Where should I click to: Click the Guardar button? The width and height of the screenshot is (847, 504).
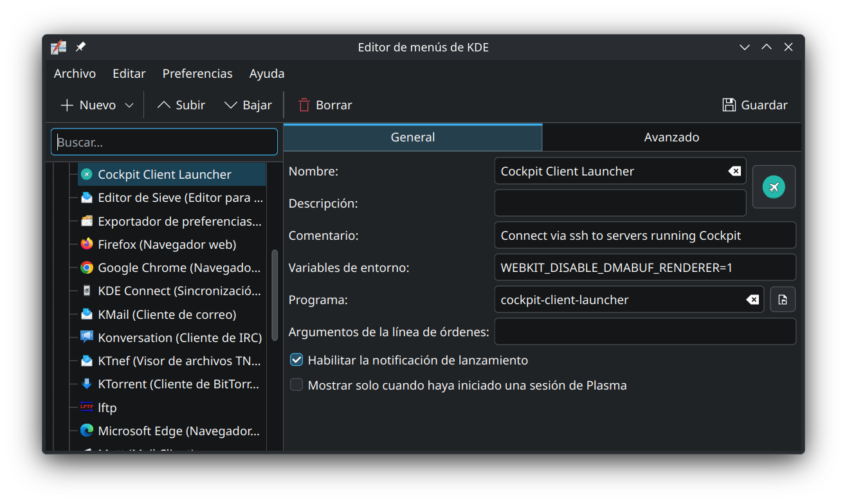755,105
